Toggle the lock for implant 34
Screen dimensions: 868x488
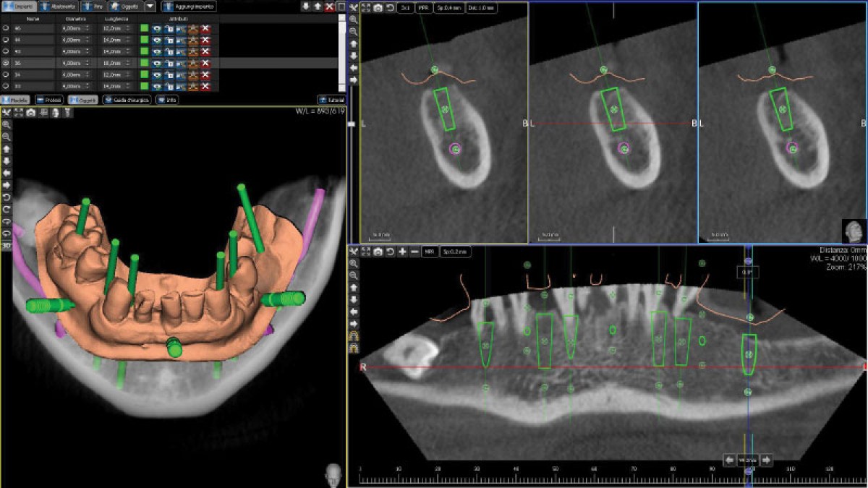(x=169, y=74)
